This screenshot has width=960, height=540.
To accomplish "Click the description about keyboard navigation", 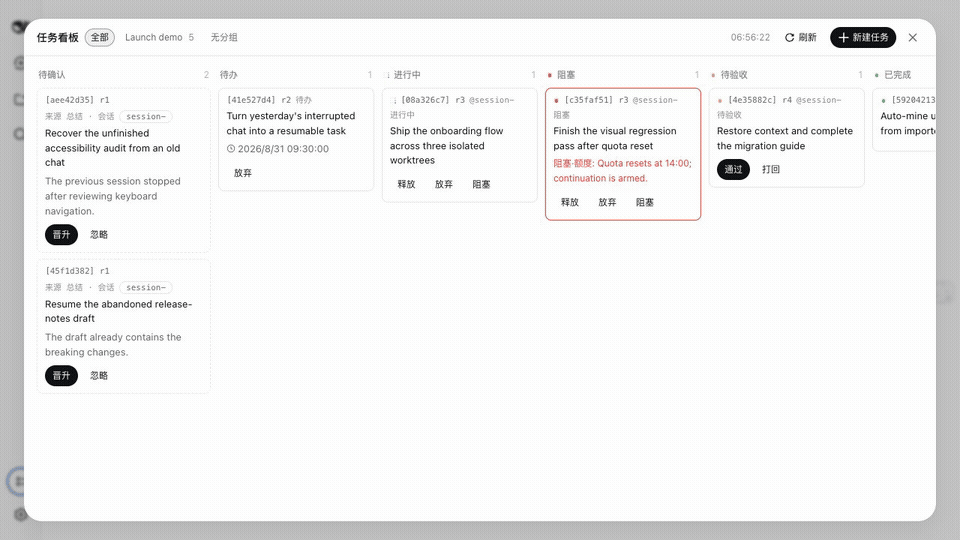I will 113,196.
